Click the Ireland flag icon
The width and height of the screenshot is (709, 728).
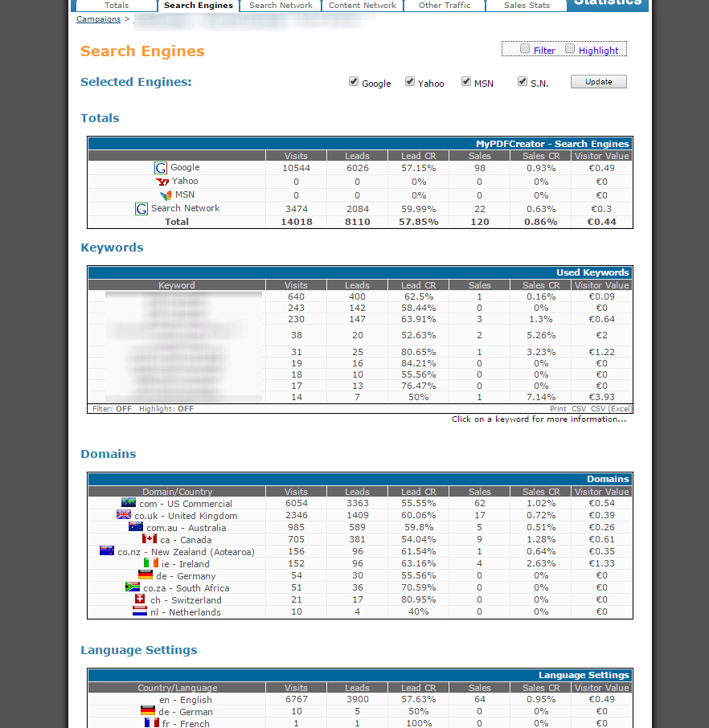click(x=150, y=563)
